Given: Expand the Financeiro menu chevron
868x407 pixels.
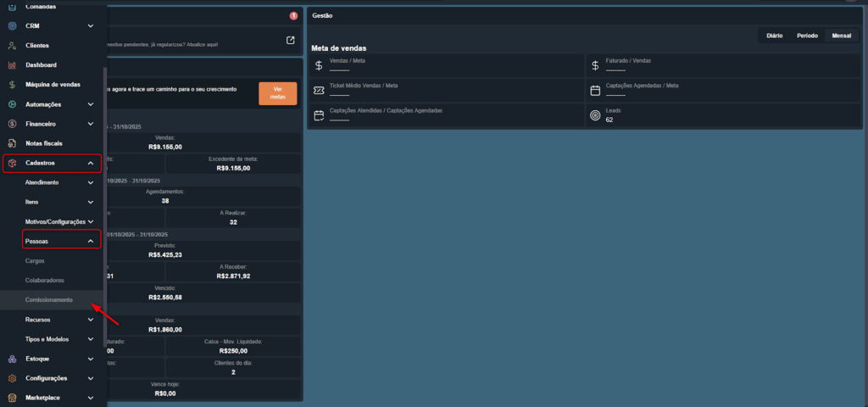Looking at the screenshot, I should coord(91,124).
